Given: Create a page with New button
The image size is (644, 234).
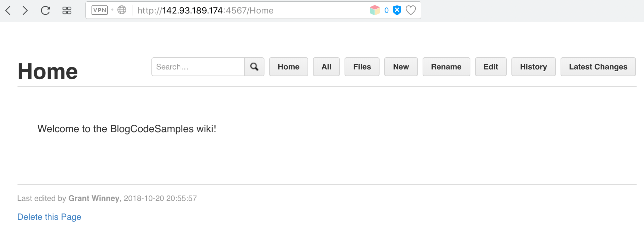Looking at the screenshot, I should pyautogui.click(x=401, y=67).
